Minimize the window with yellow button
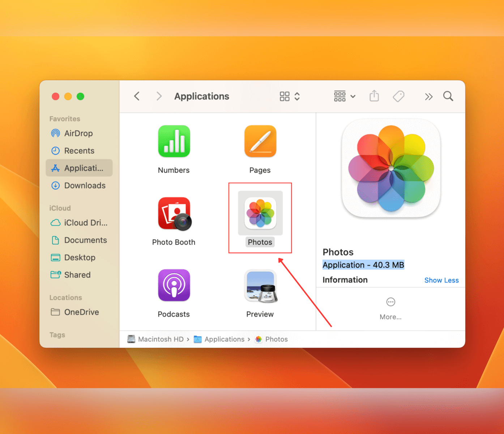 [68, 97]
